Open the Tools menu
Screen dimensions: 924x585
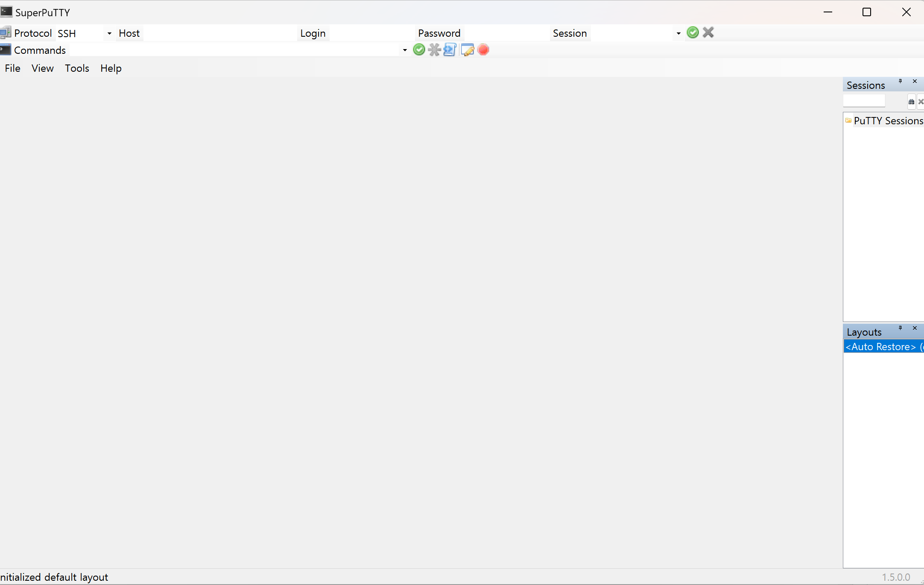click(x=77, y=68)
